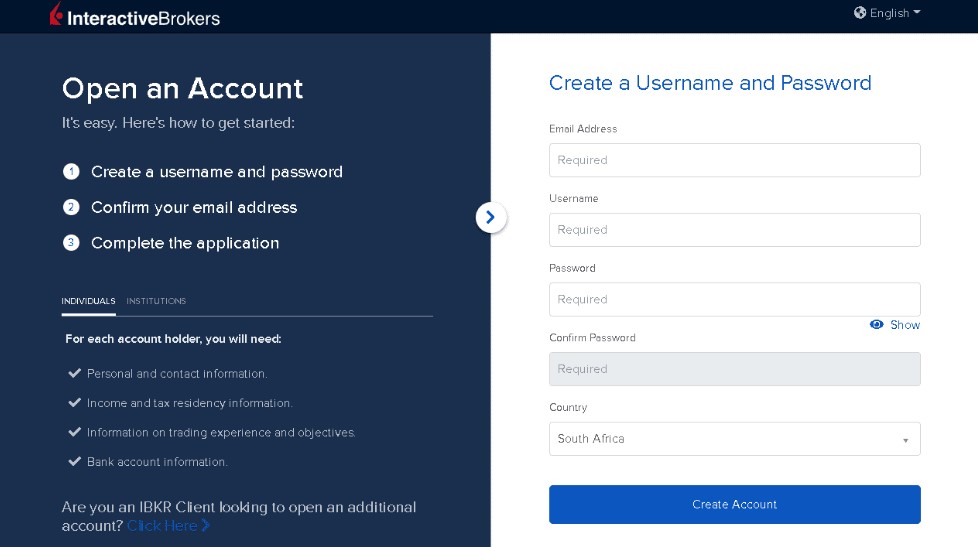
Task: Click the eye icon beside Show
Action: tap(877, 325)
